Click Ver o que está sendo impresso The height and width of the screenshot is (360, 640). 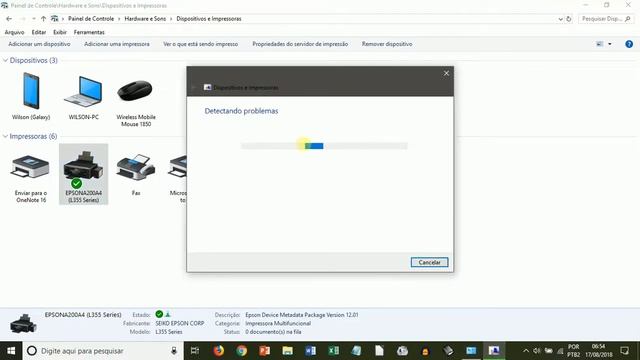pos(200,44)
